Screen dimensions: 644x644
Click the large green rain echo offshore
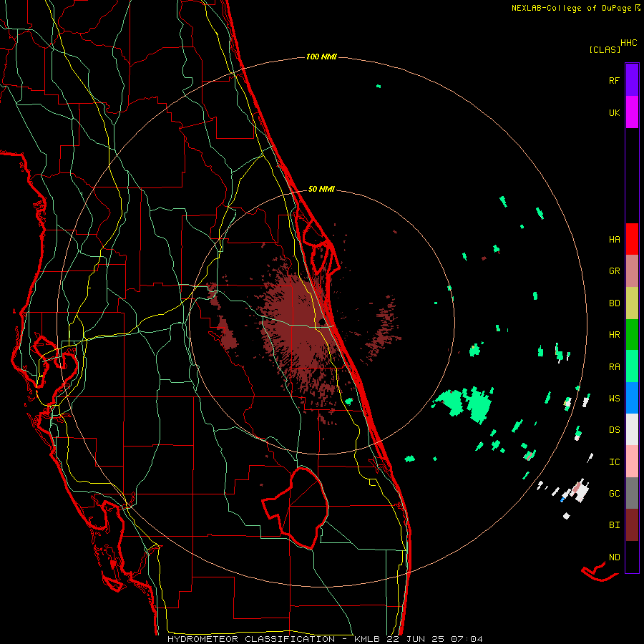click(x=479, y=404)
